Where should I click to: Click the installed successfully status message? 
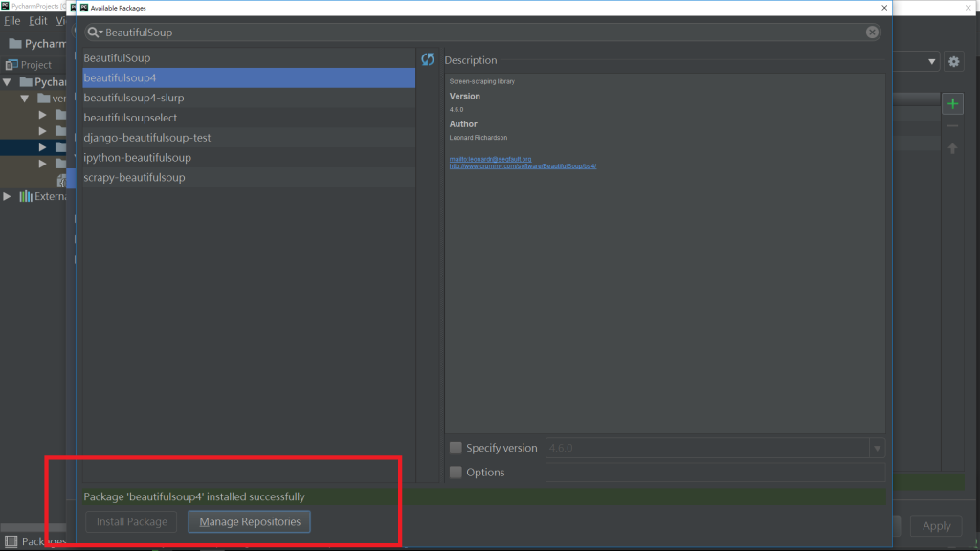click(x=194, y=496)
